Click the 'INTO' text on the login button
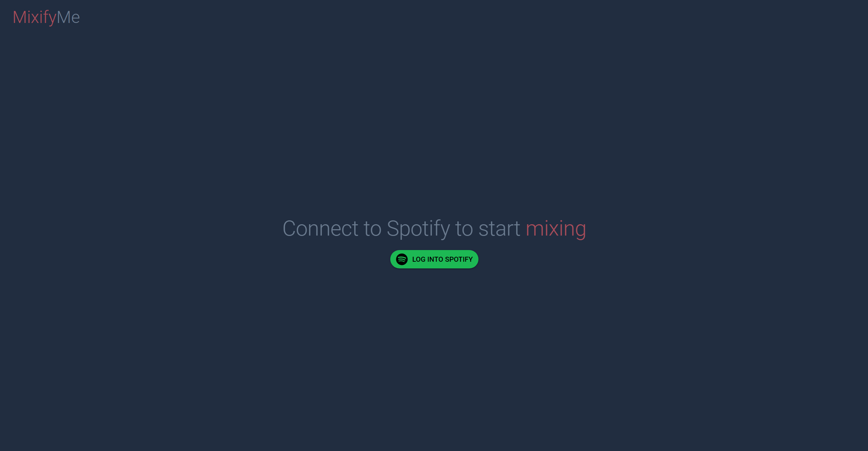This screenshot has width=868, height=451. tap(435, 259)
